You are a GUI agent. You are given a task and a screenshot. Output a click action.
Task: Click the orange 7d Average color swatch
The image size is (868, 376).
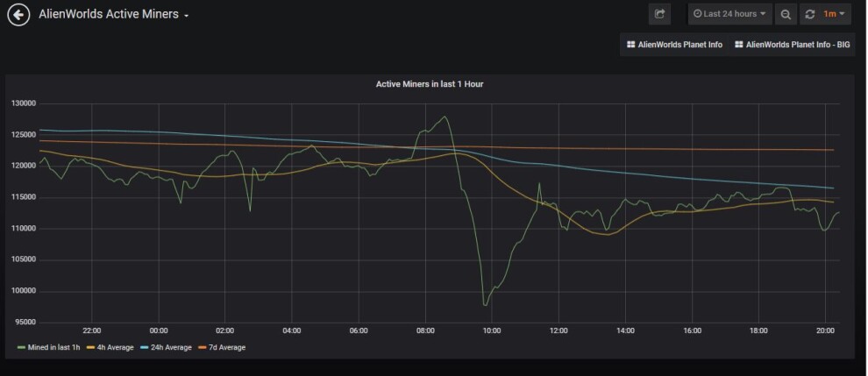tap(202, 348)
